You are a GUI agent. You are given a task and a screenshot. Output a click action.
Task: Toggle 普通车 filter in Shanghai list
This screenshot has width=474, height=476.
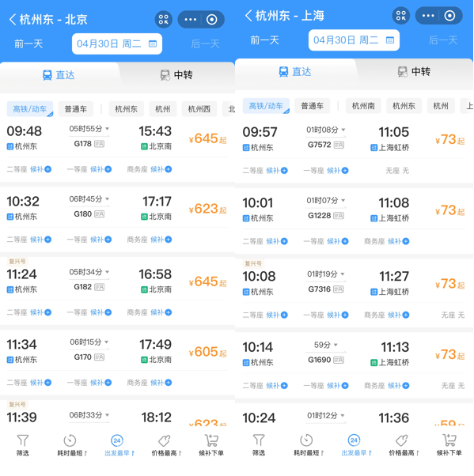tap(312, 106)
